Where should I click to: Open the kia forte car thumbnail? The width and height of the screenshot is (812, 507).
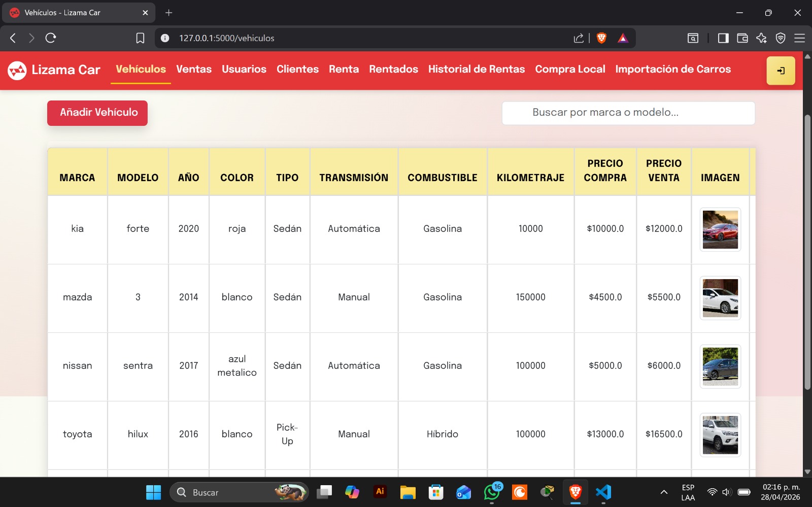coord(720,229)
